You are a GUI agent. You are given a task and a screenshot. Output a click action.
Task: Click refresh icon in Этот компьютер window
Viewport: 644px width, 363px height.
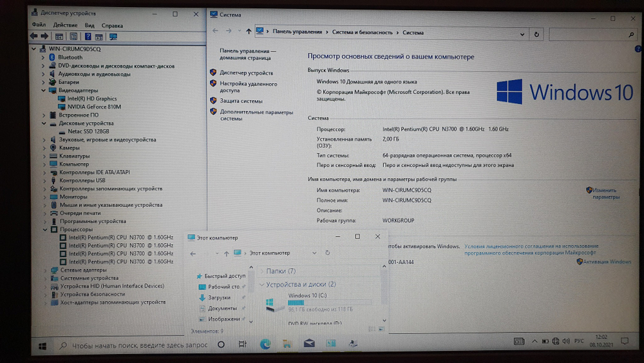click(327, 253)
